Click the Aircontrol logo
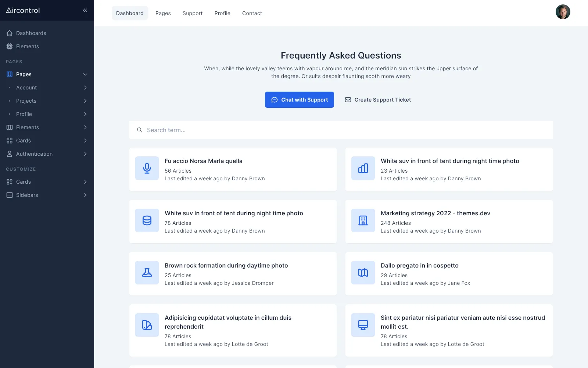 [23, 10]
